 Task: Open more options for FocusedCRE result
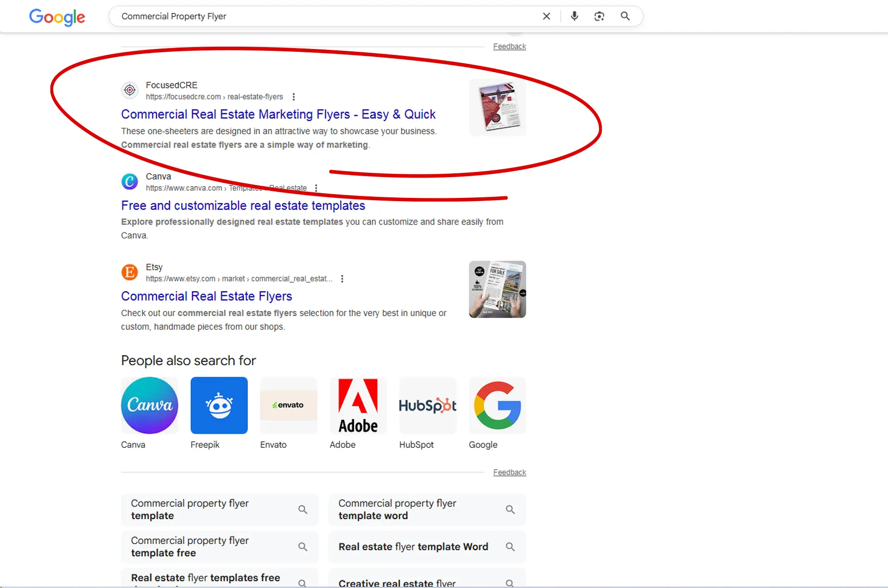click(x=294, y=97)
